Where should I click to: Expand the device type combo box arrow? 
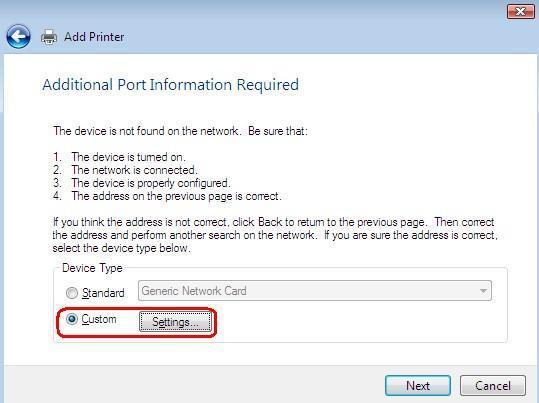pos(483,291)
